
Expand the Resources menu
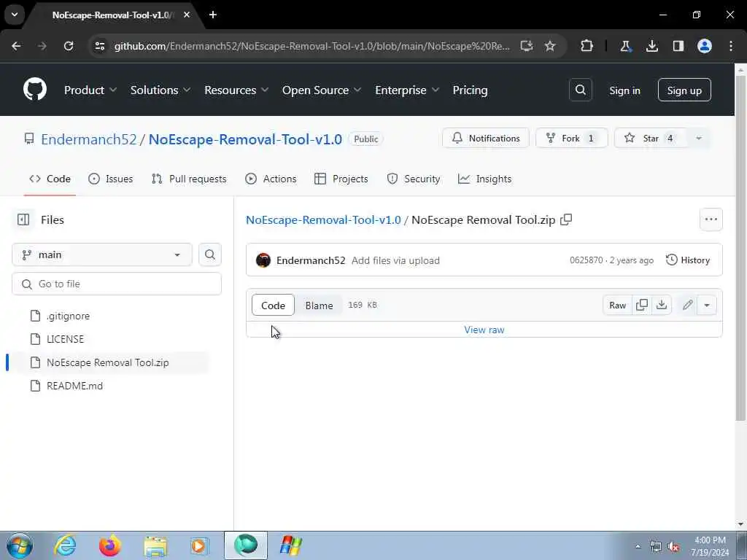click(x=236, y=90)
